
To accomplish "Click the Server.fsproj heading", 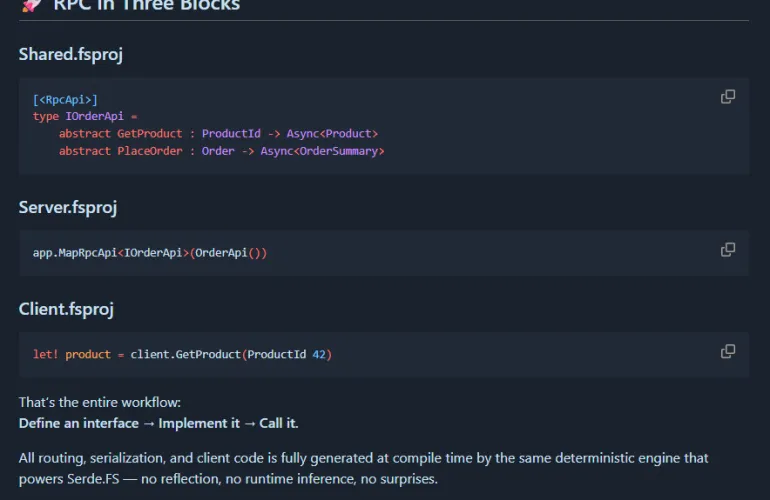I will (x=68, y=208).
